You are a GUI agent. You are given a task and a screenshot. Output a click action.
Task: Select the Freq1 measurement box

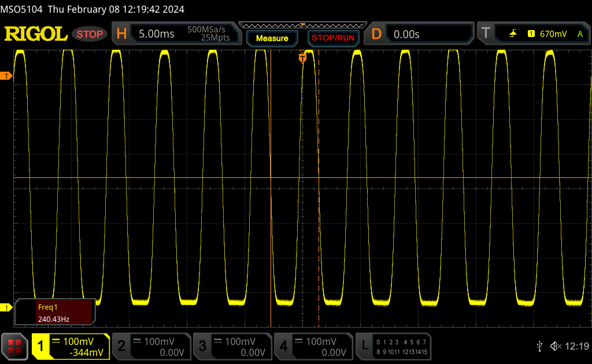55,313
